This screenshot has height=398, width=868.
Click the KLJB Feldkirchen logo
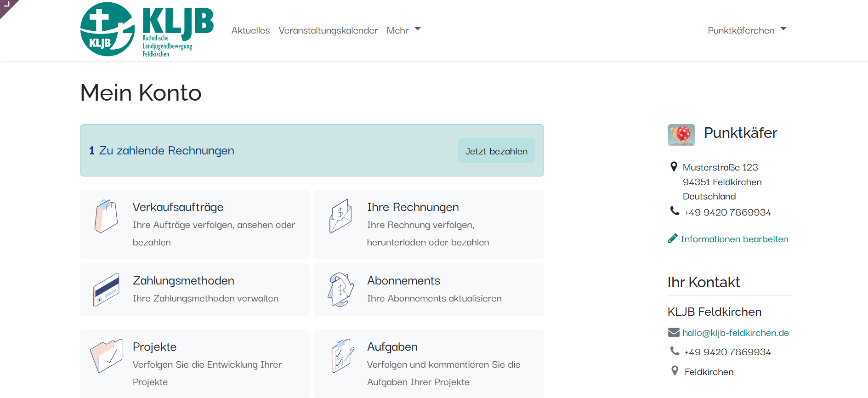tap(147, 29)
